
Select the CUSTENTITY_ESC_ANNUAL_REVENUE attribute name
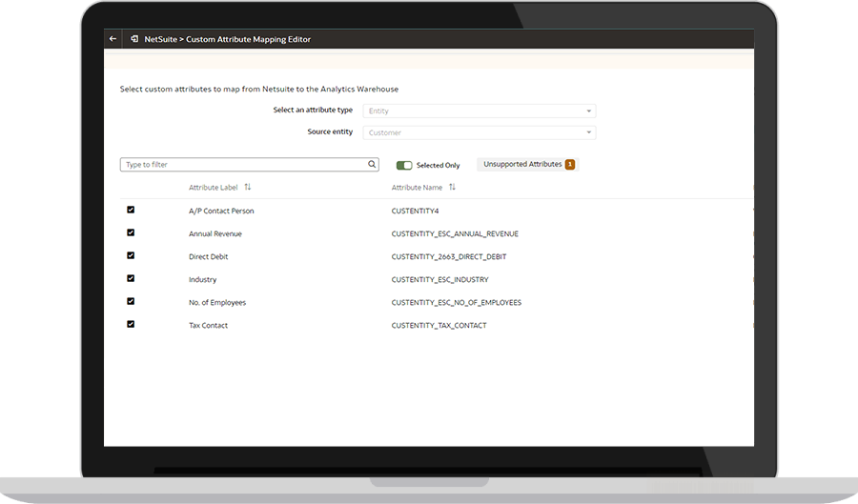click(455, 233)
